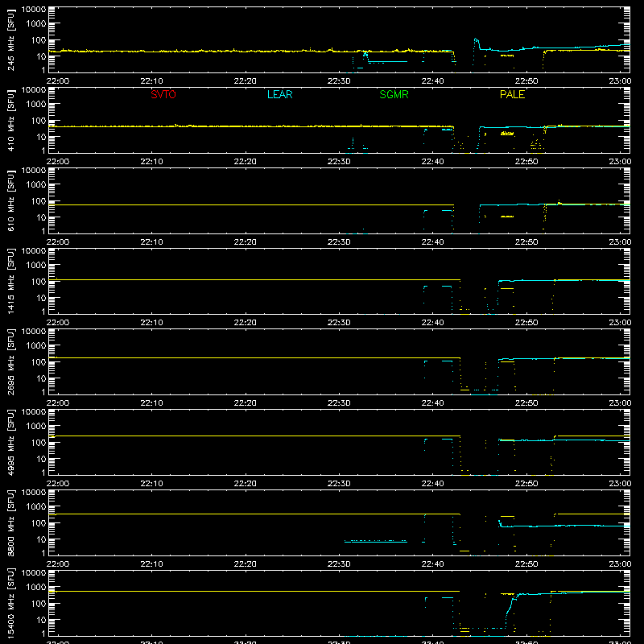Click 23:00 tick label below 8800 MHz plot
Viewport: 644px width, 644px height.
coord(620,564)
